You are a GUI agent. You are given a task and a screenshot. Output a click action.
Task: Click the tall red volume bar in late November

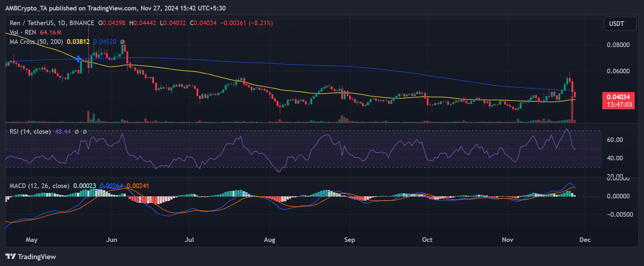point(572,109)
